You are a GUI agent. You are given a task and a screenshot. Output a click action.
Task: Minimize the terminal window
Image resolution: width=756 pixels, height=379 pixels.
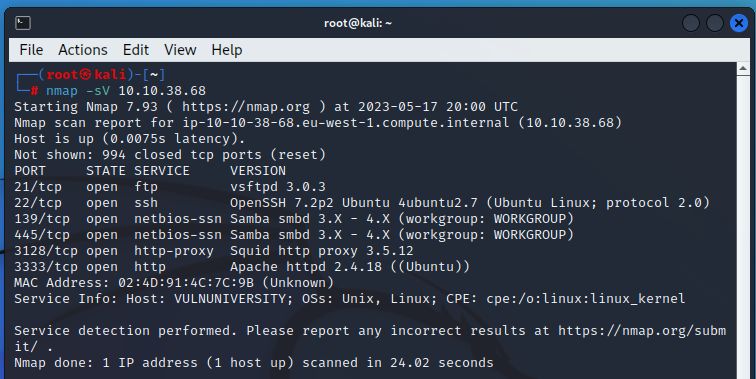691,23
